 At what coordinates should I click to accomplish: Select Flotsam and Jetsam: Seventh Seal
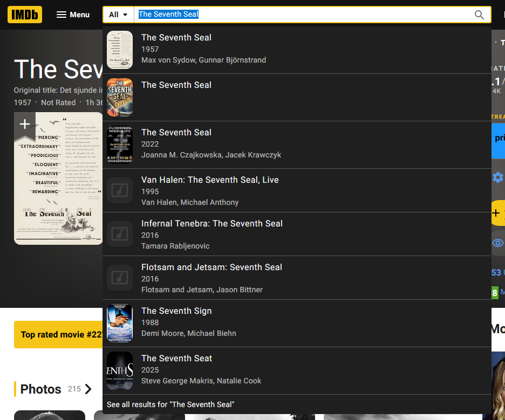(297, 278)
